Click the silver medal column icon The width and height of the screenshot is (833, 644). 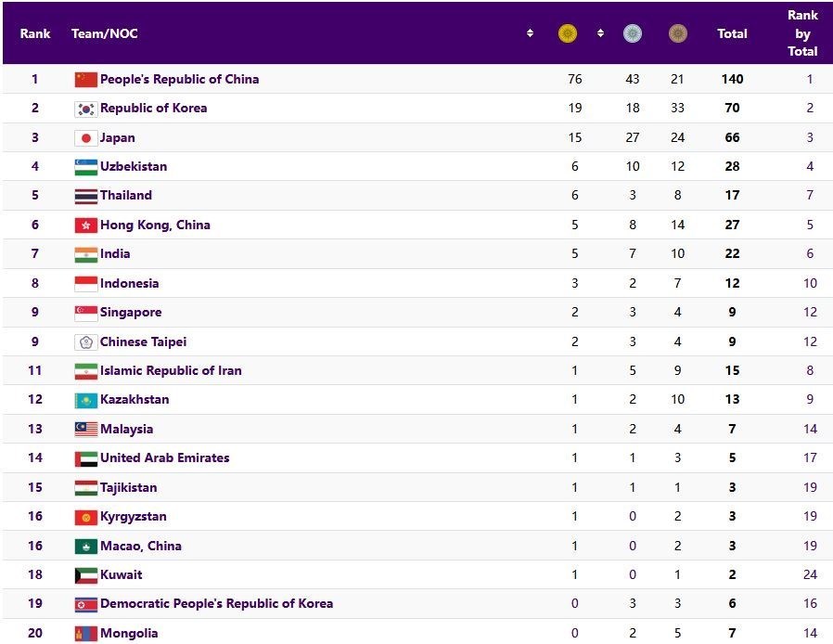click(633, 33)
